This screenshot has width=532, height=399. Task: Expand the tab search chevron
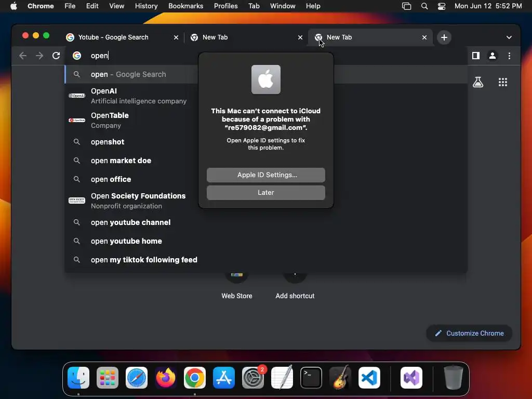pyautogui.click(x=509, y=37)
